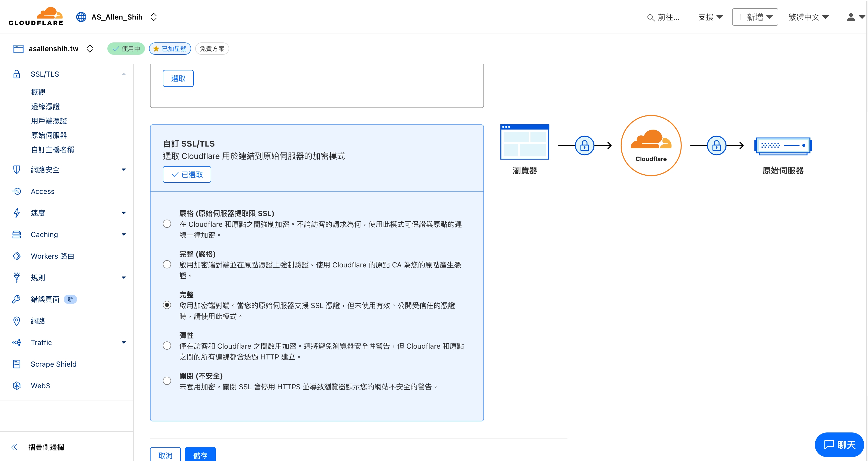The height and width of the screenshot is (461, 868).
Task: Click the 原始伺服器 server diagram icon
Action: coord(783,146)
